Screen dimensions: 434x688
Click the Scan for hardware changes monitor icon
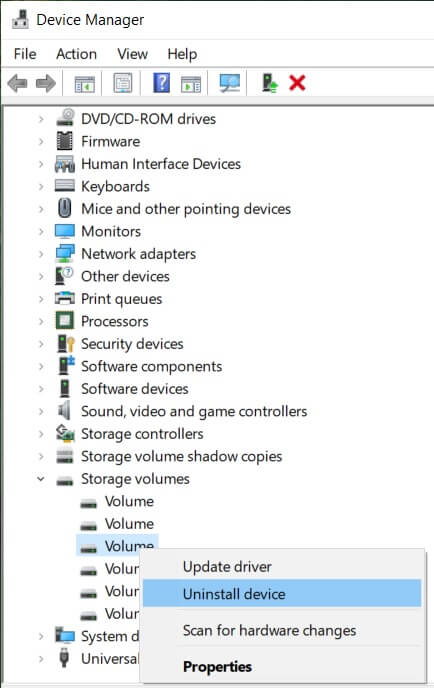pyautogui.click(x=230, y=82)
